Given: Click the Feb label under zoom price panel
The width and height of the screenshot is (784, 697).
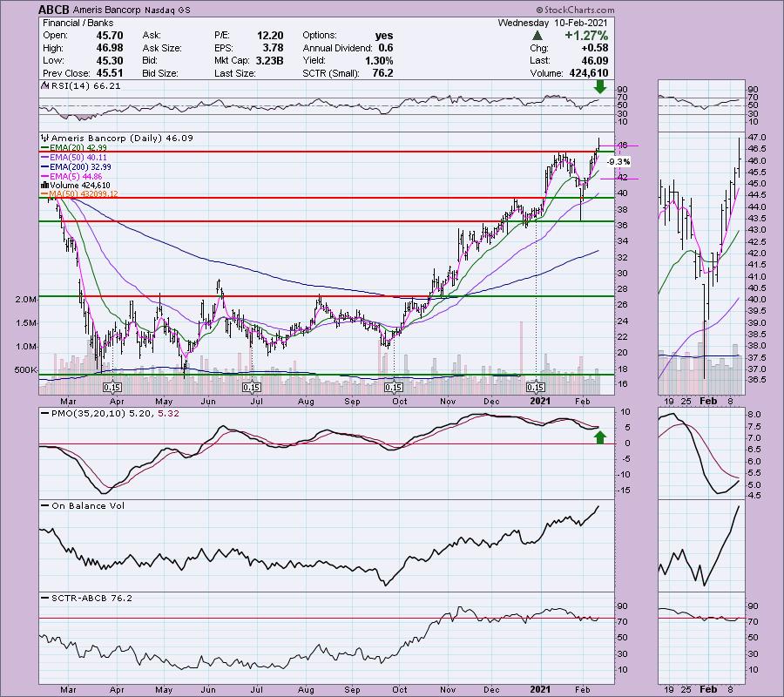Looking at the screenshot, I should tap(708, 401).
